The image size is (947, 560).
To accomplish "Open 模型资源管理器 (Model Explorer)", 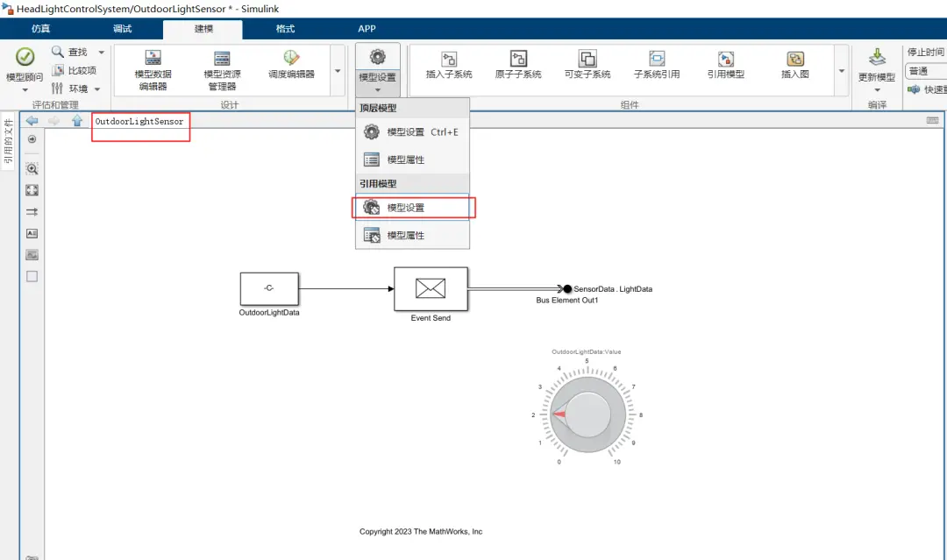I will pos(222,71).
